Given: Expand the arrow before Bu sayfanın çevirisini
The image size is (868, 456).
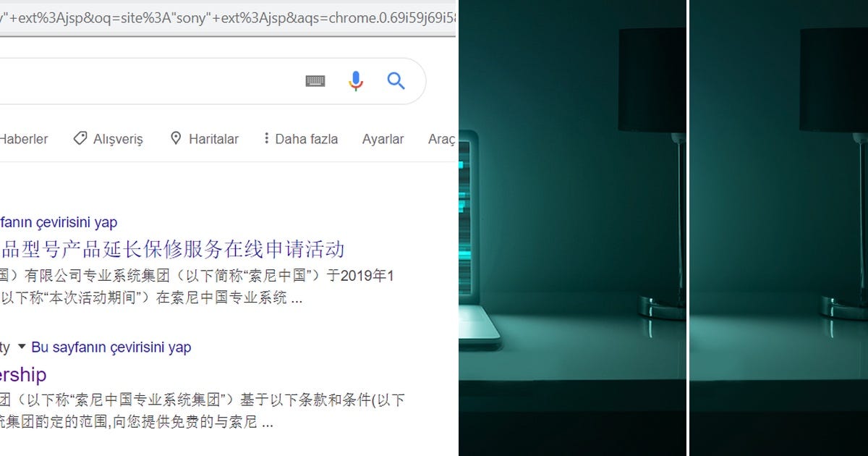Looking at the screenshot, I should 22,347.
